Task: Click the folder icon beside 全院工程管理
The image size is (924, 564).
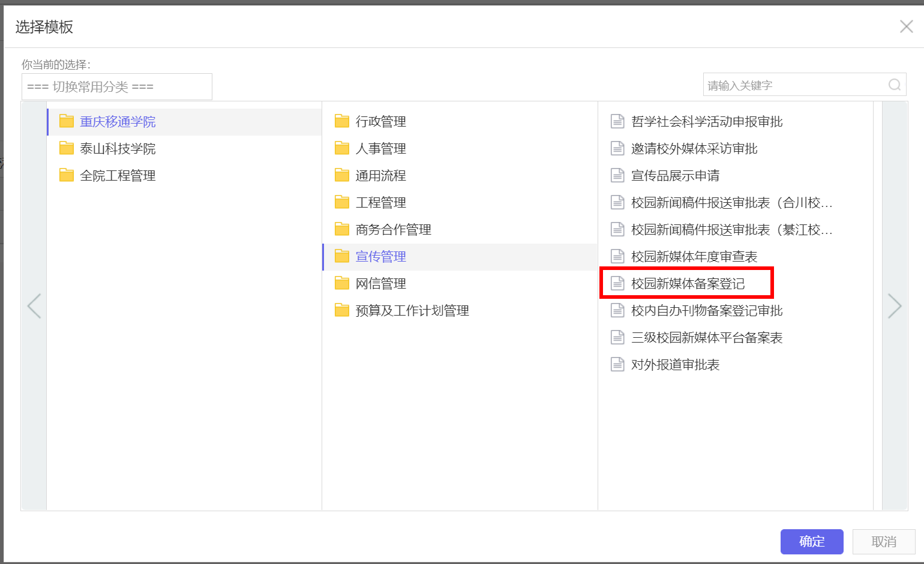Action: point(67,175)
